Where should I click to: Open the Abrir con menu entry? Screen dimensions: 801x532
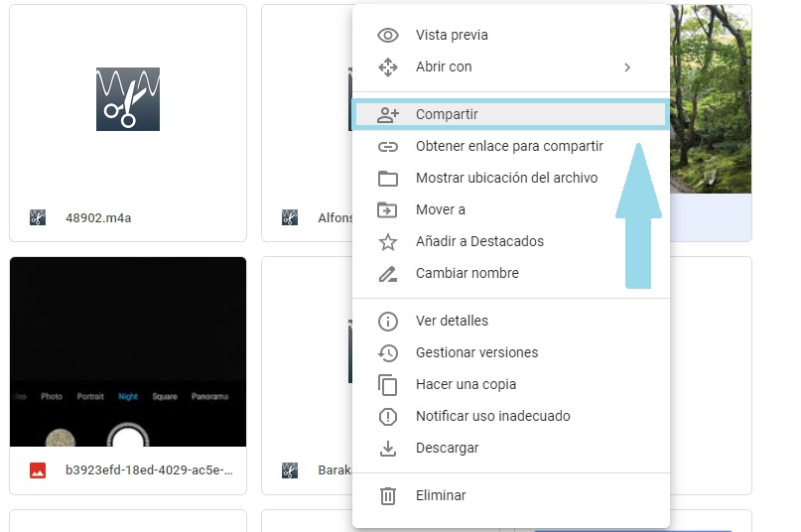click(511, 66)
